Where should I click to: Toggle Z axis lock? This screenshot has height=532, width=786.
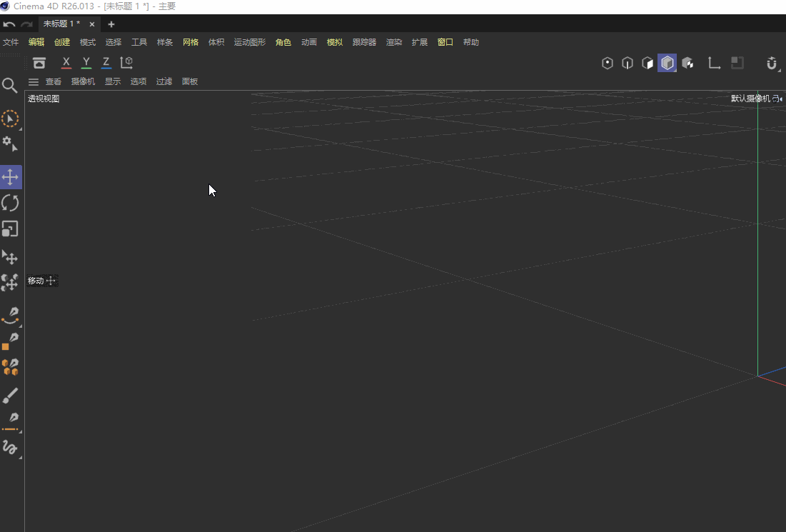tap(106, 63)
